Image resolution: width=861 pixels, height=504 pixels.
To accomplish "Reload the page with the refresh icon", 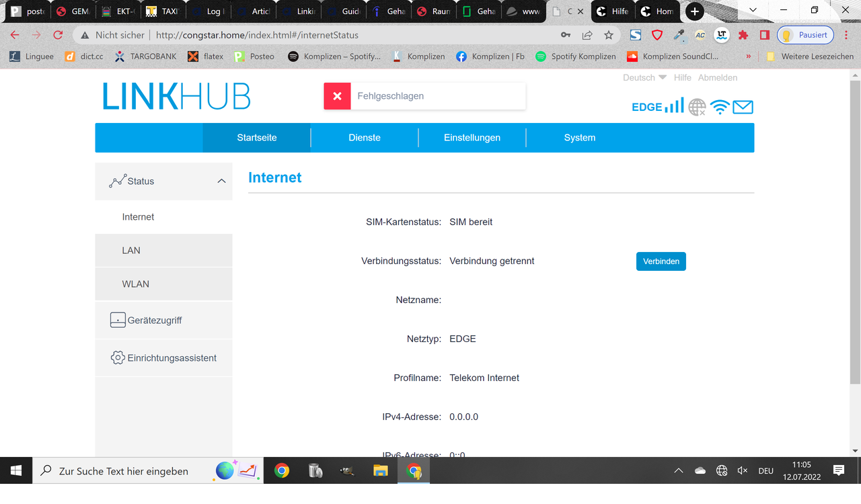I will pyautogui.click(x=58, y=35).
